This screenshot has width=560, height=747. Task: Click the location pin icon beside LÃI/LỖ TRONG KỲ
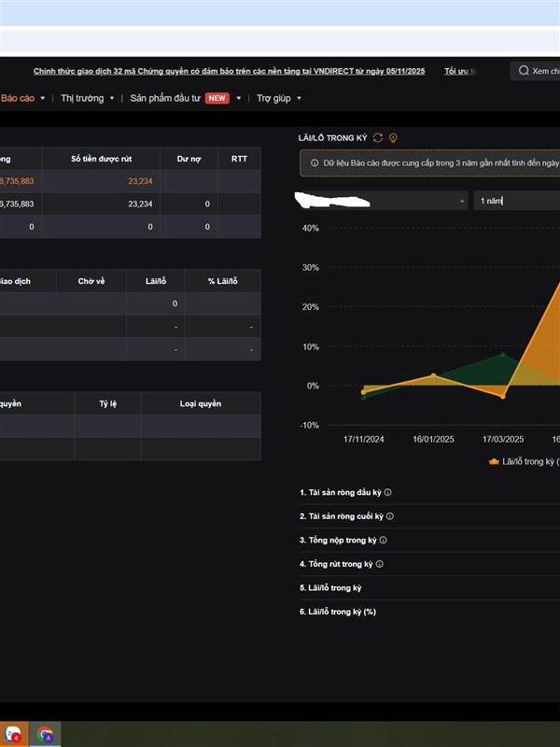393,138
